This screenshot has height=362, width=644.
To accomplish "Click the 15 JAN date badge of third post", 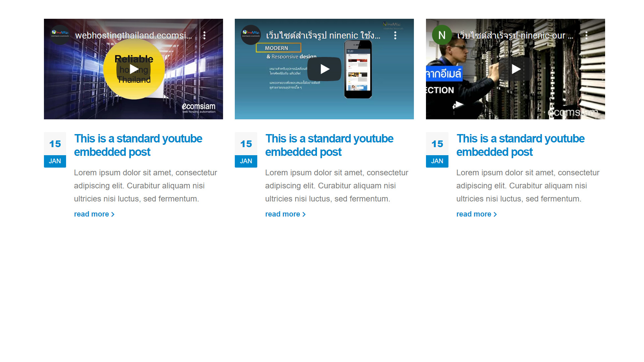I will click(x=437, y=149).
